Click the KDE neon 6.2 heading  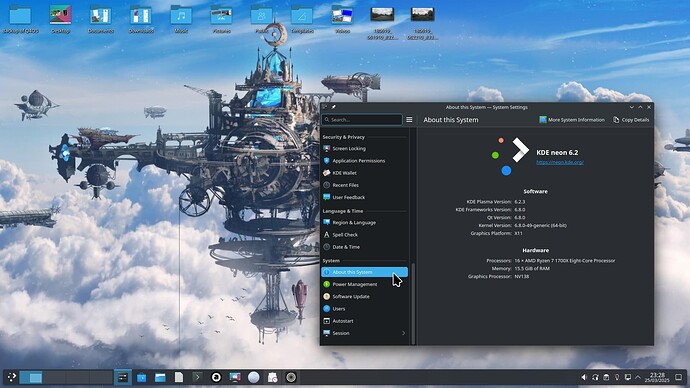[x=557, y=153]
